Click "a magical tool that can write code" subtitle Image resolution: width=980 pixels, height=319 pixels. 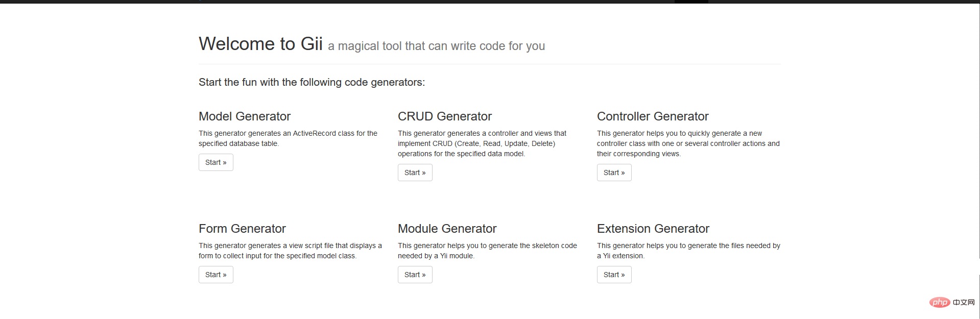[437, 46]
